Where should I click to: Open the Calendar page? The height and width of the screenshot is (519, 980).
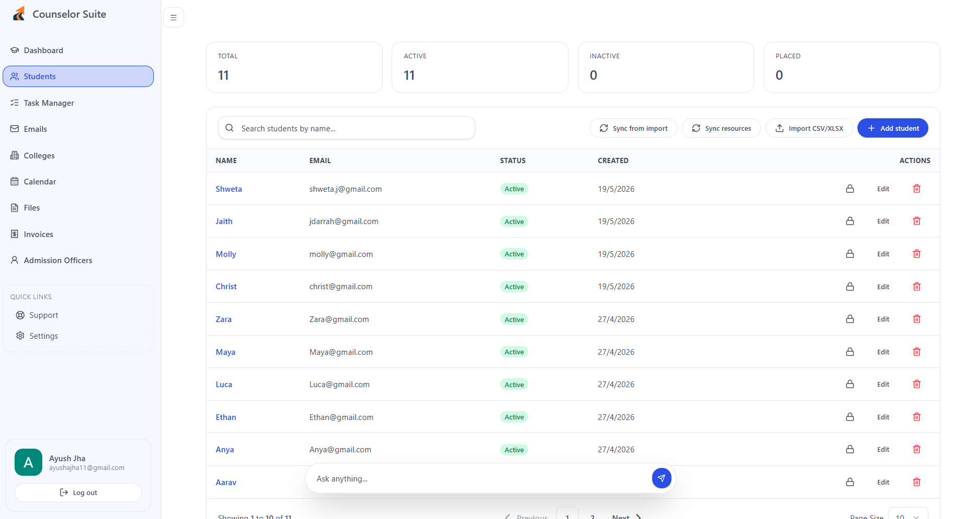[x=78, y=181]
